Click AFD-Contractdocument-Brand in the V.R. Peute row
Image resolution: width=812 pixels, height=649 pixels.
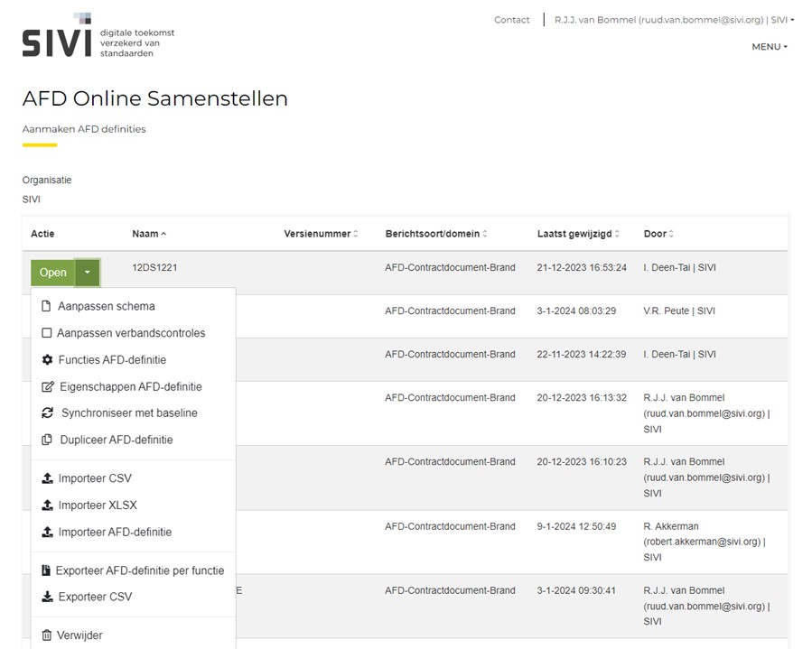pyautogui.click(x=450, y=311)
